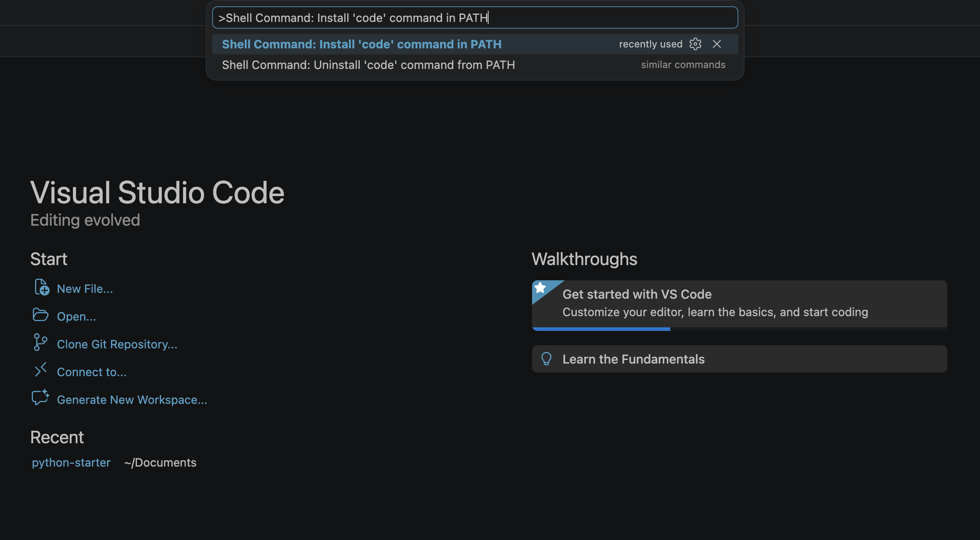Click the lightbulb icon on Learn the Fundamentals
Image resolution: width=980 pixels, height=540 pixels.
coord(546,359)
